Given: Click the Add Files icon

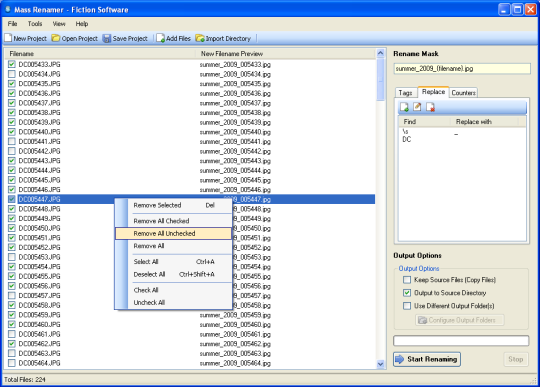Looking at the screenshot, I should click(160, 38).
